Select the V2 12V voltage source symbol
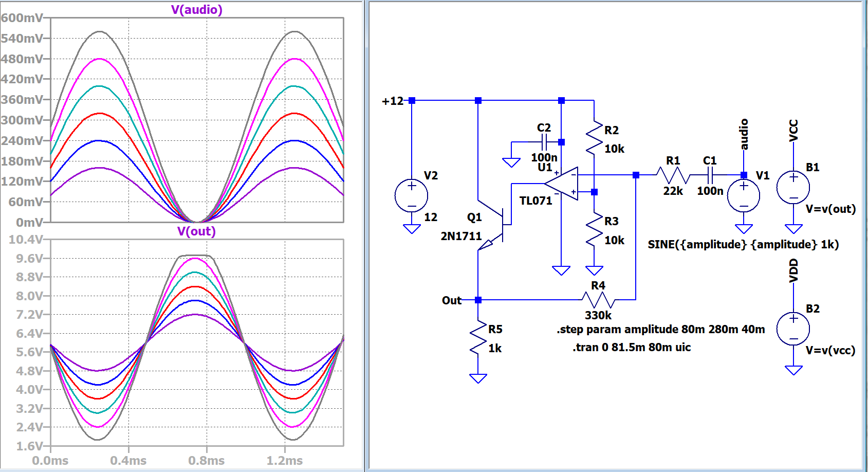This screenshot has height=472, width=868. 411,196
